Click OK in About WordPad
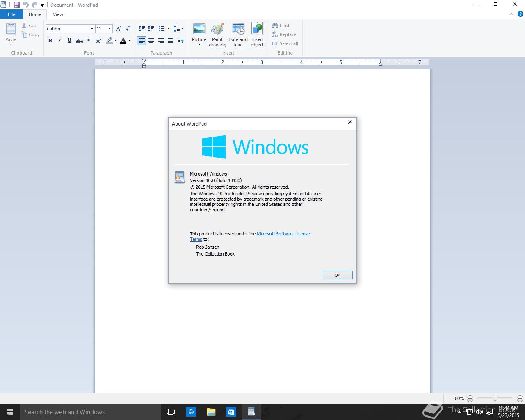 tap(338, 275)
